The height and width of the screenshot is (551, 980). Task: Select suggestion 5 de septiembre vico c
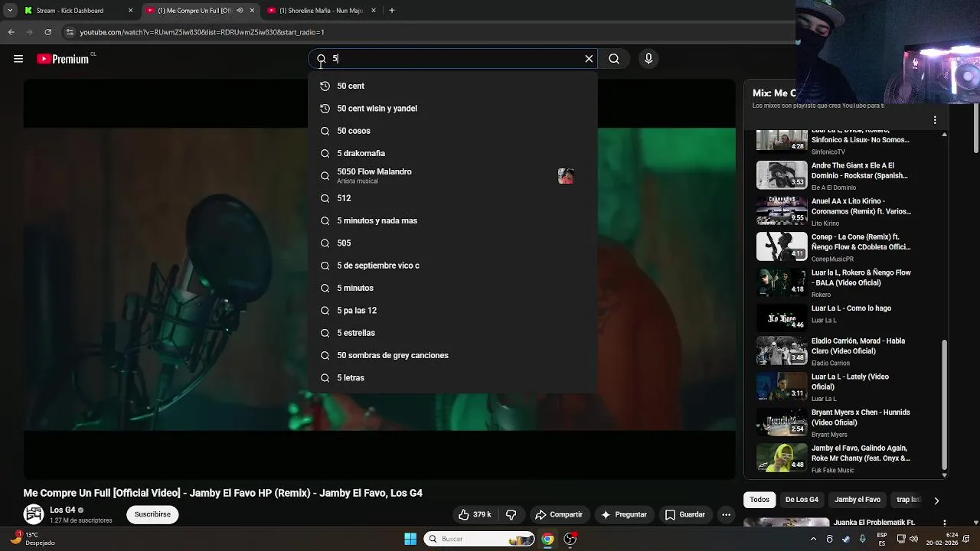coord(452,266)
